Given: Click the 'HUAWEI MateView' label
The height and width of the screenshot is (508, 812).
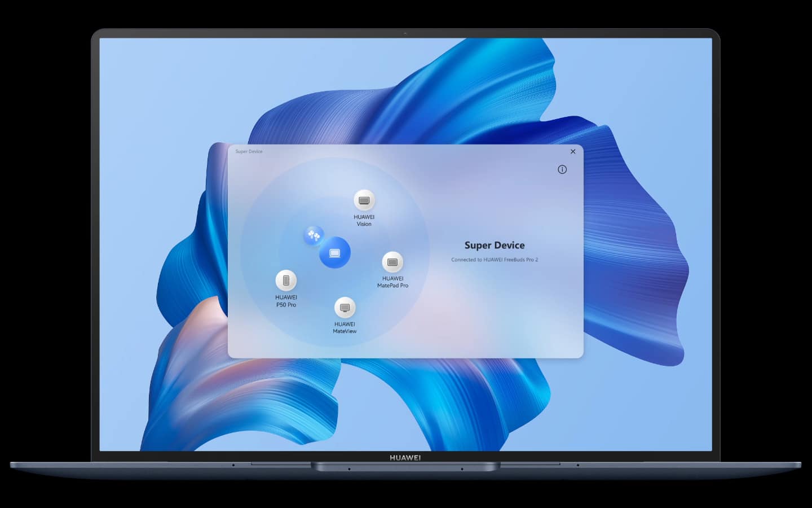Looking at the screenshot, I should [x=345, y=327].
